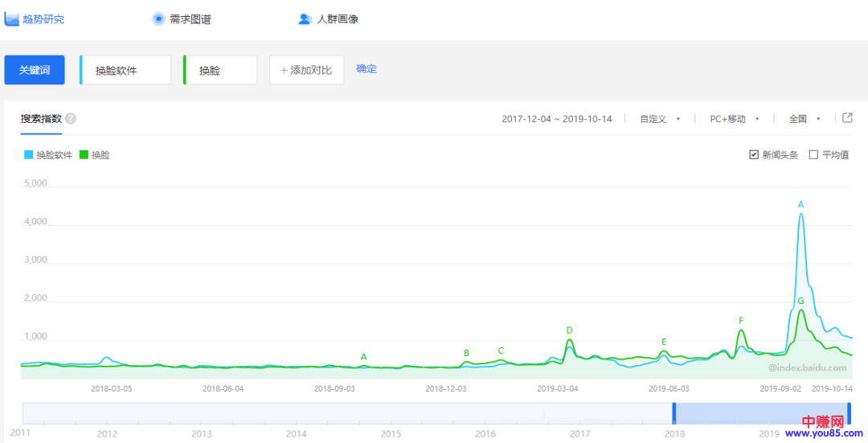Click green news marker G on chart
The height and width of the screenshot is (443, 868).
tap(800, 301)
